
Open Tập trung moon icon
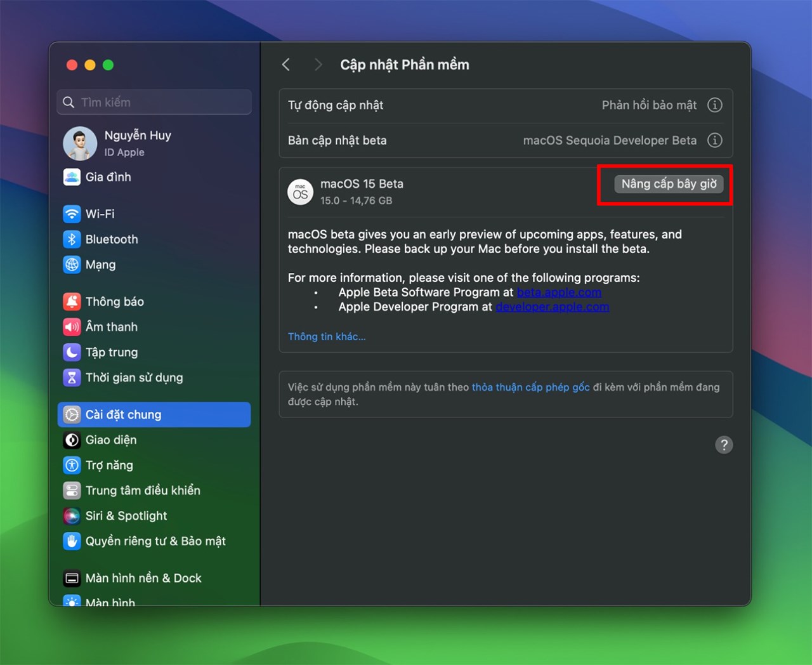72,352
